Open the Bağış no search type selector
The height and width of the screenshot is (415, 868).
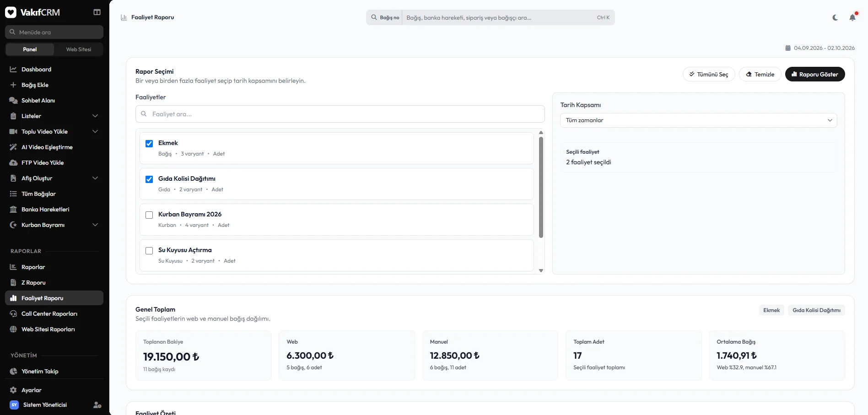pos(385,17)
